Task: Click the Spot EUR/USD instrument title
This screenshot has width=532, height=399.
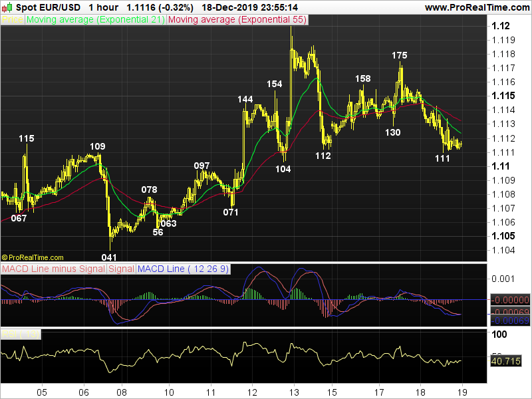Action: [x=48, y=7]
